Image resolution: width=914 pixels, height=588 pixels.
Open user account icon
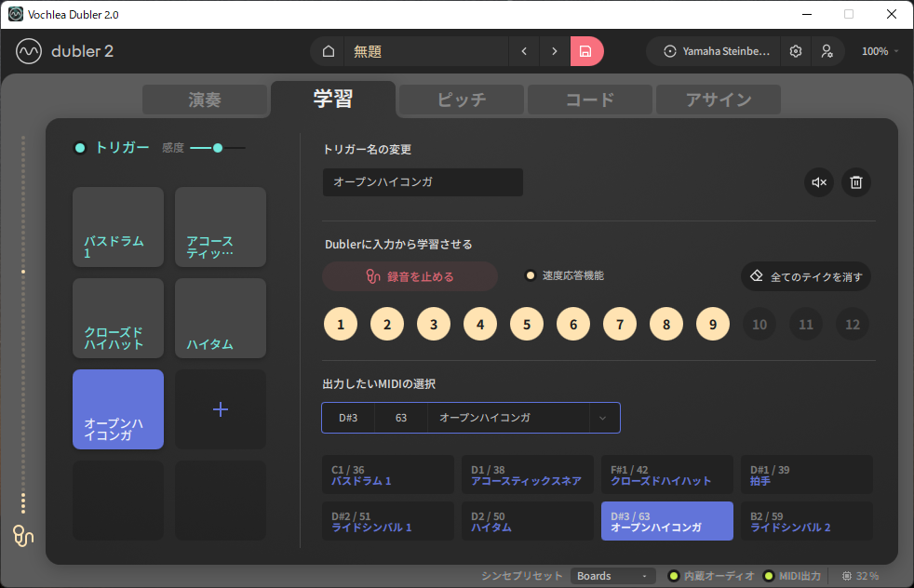[x=827, y=51]
